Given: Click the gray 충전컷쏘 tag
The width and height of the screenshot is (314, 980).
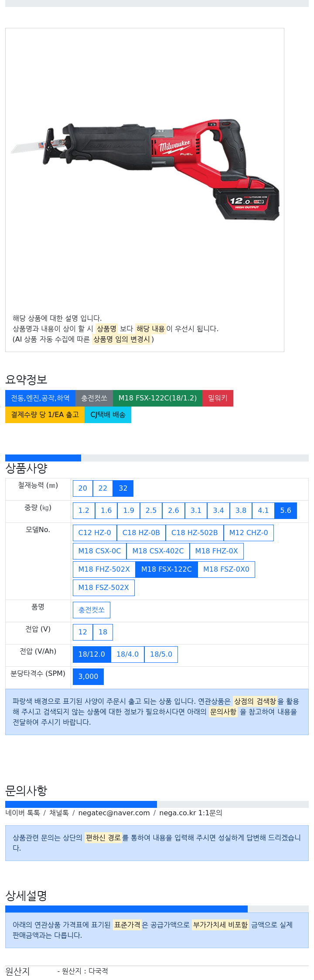Looking at the screenshot, I should pyautogui.click(x=94, y=398).
